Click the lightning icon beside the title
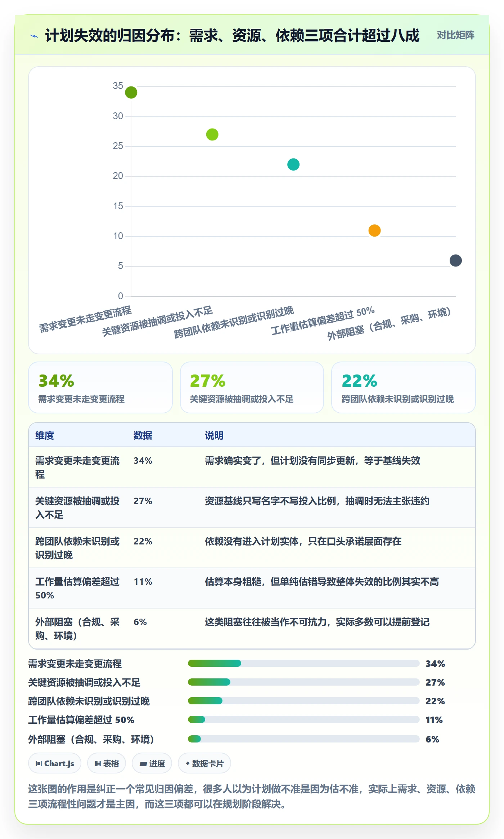The width and height of the screenshot is (504, 839). click(34, 36)
